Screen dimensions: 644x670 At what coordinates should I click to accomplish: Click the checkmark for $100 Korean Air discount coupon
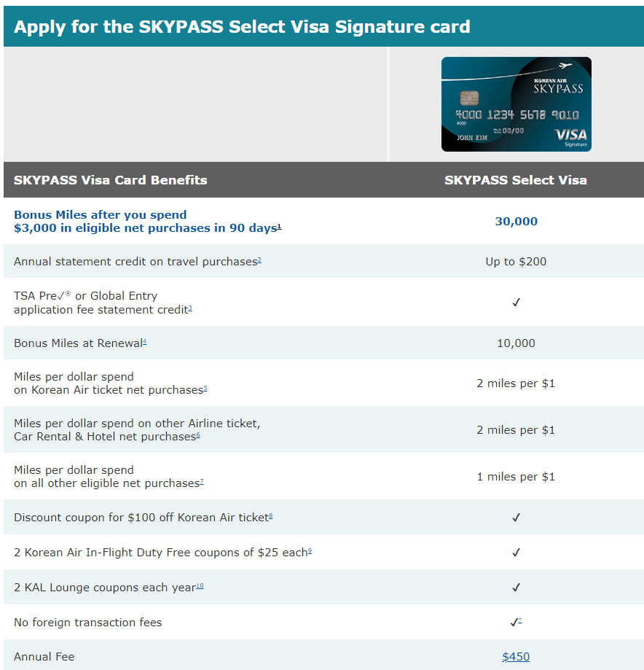tap(516, 518)
